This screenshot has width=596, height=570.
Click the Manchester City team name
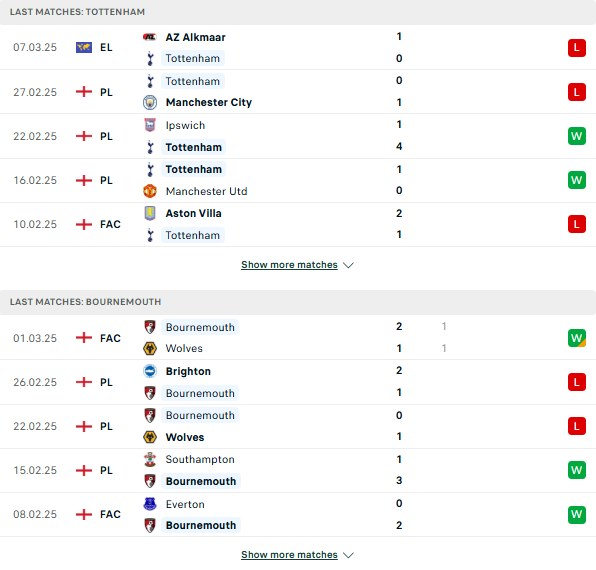point(209,103)
